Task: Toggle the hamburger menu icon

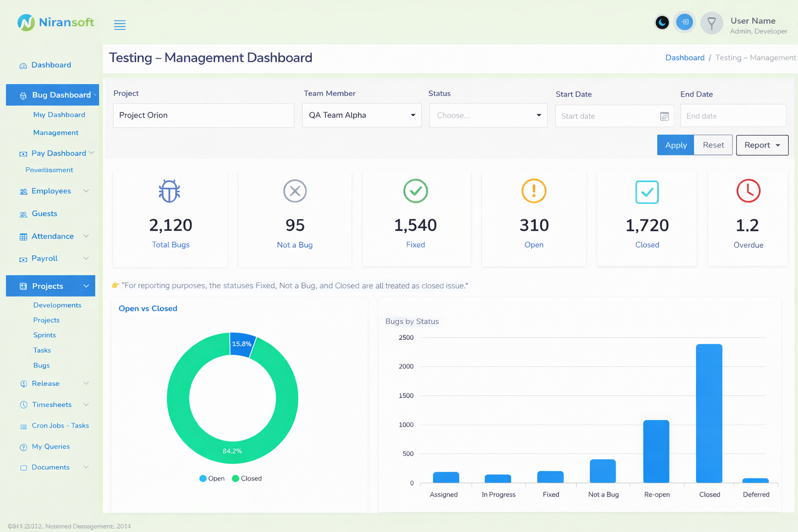Action: click(x=119, y=24)
